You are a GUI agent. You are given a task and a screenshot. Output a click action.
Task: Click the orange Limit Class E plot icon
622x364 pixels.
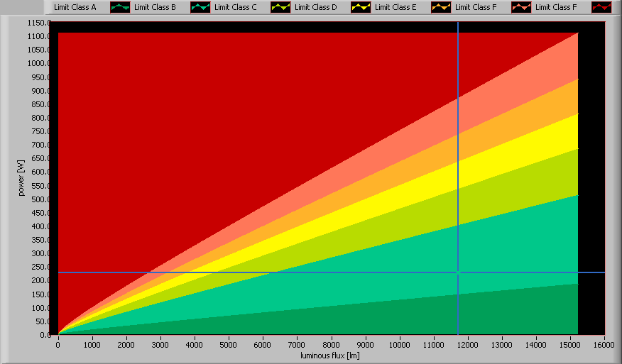(x=441, y=7)
